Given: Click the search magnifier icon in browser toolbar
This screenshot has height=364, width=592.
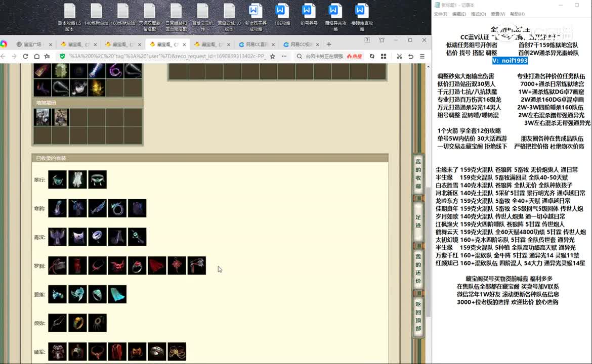Looking at the screenshot, I should (x=299, y=56).
